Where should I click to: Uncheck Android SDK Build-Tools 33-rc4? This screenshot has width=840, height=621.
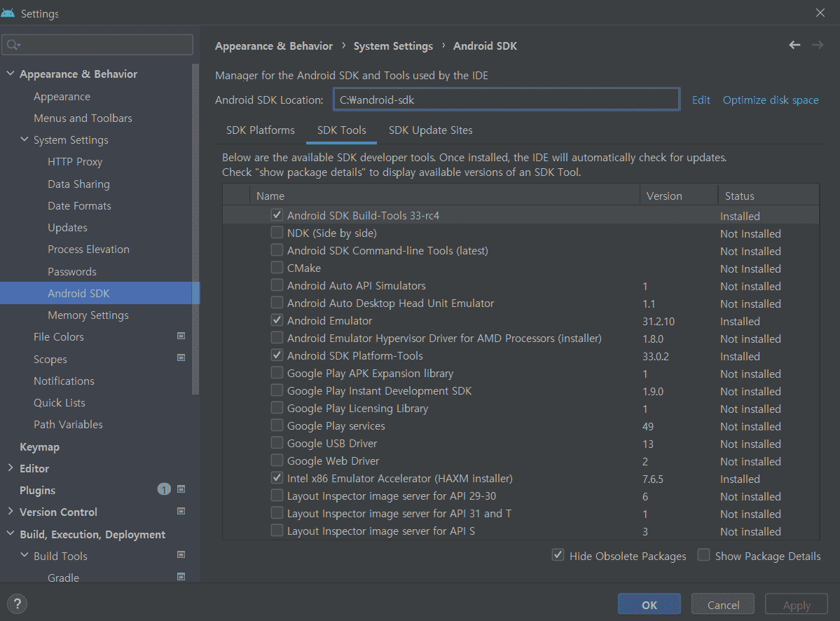point(277,215)
